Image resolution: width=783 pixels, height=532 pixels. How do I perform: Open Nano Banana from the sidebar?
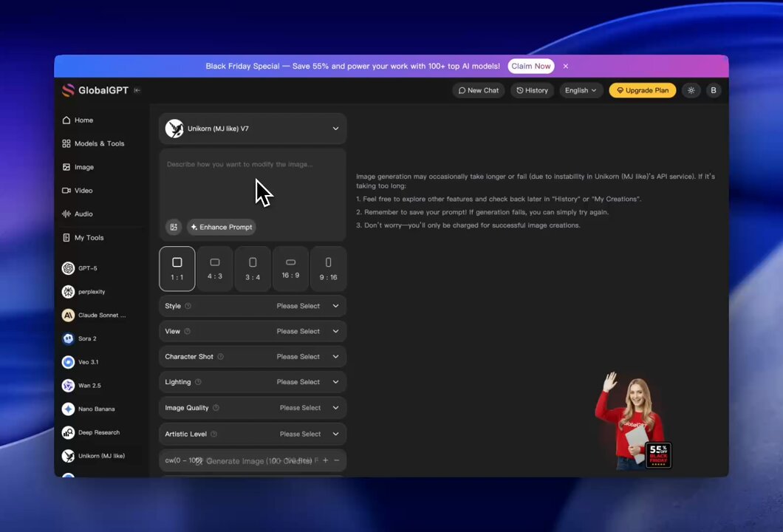point(89,409)
